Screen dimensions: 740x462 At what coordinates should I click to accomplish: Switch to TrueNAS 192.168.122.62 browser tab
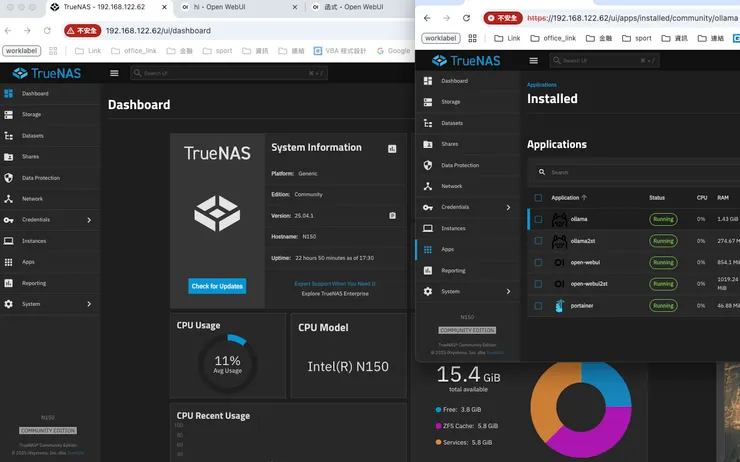tap(109, 7)
